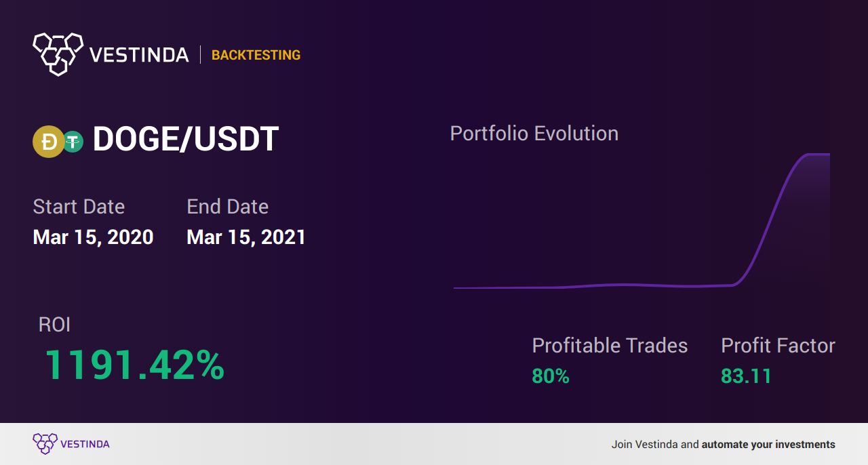Viewport: 868px width, 465px height.
Task: Click the Vestinda hexagon logo icon at top
Action: 58,54
